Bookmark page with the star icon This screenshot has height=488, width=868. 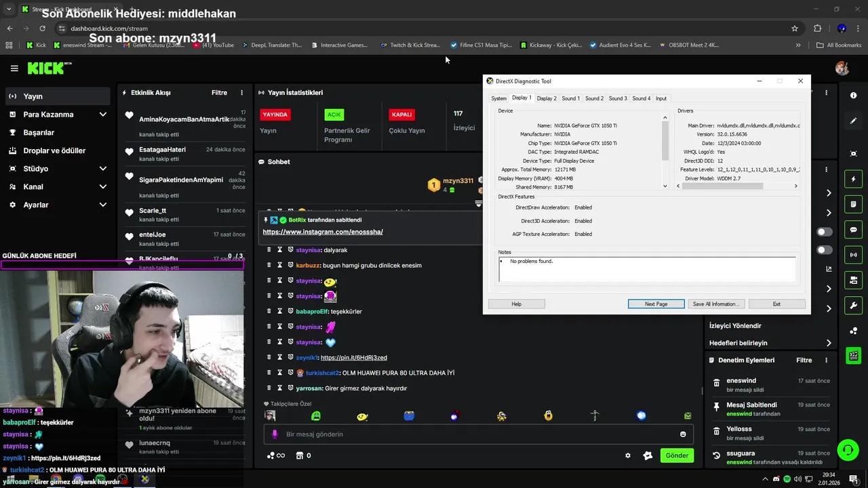point(795,28)
